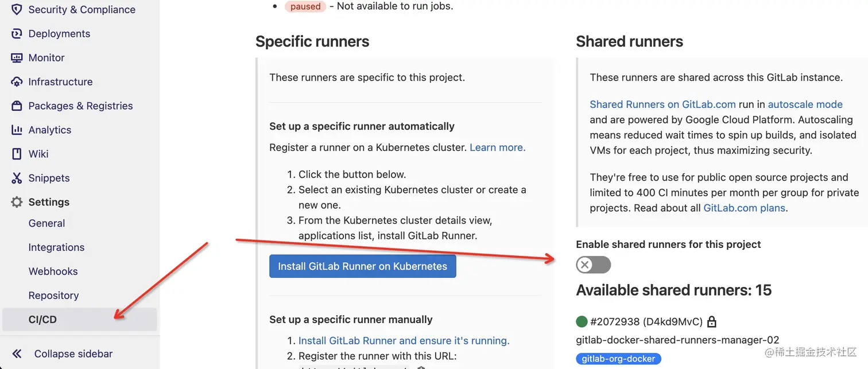Image resolution: width=868 pixels, height=369 pixels.
Task: Collapse sidebar using double chevron
Action: pos(17,354)
